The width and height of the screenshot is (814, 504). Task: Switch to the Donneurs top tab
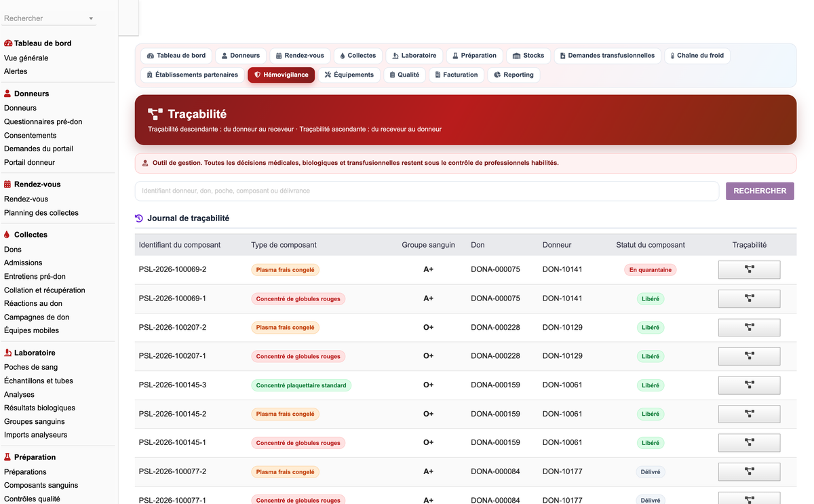pos(241,56)
